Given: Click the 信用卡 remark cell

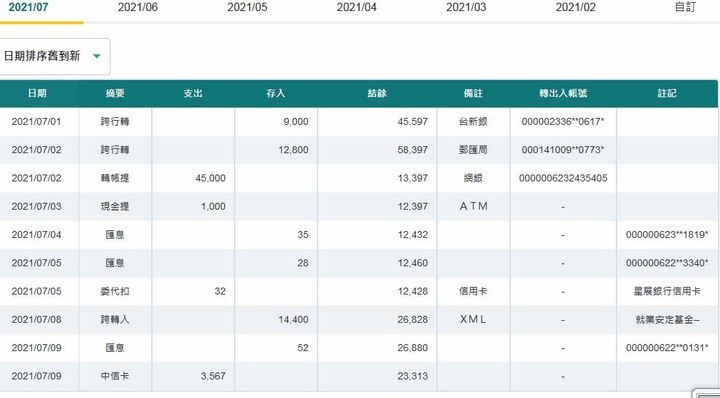Looking at the screenshot, I should (473, 291).
